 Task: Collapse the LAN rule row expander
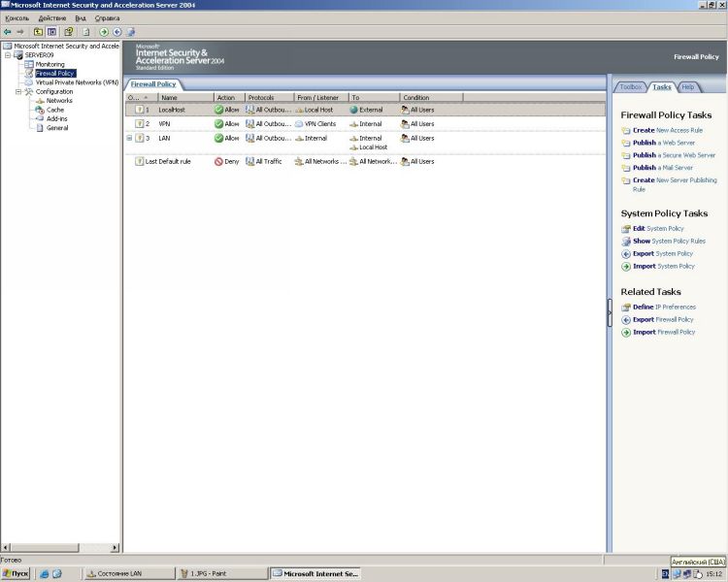[129, 138]
